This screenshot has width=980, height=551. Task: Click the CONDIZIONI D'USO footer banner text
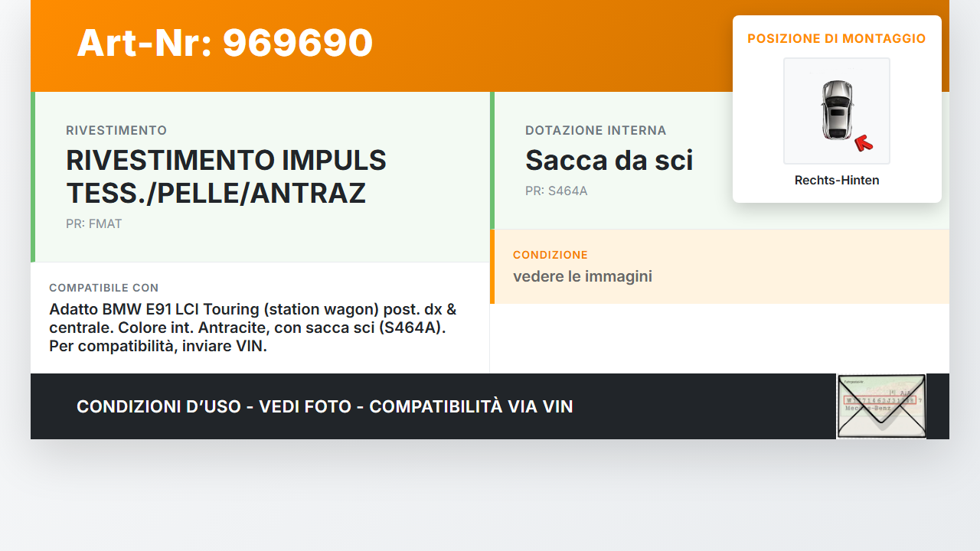(x=325, y=407)
